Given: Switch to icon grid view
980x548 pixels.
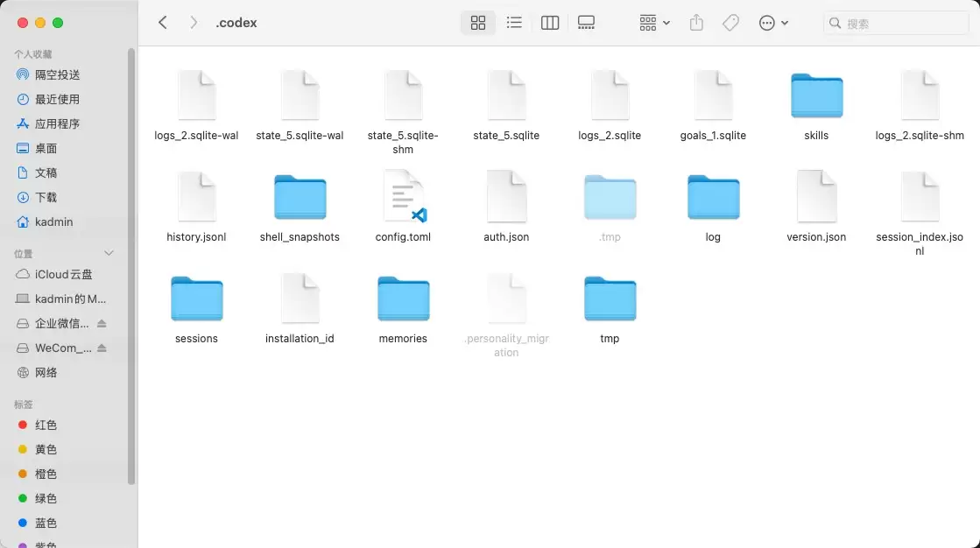Looking at the screenshot, I should [478, 23].
